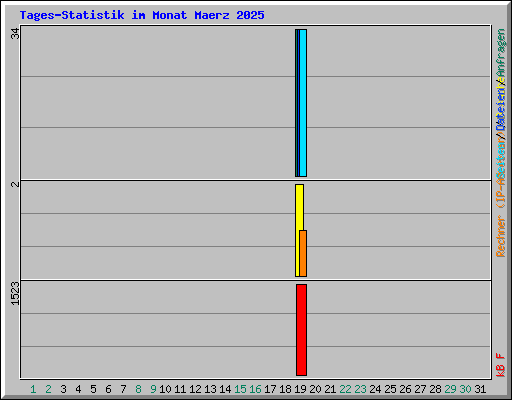Click day label 24 on x-axis
This screenshot has width=512, height=400.
point(375,389)
